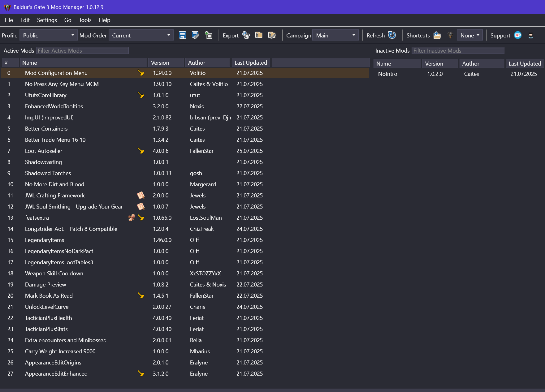545x392 pixels.
Task: Sort active mods by Name column header
Action: pos(83,63)
